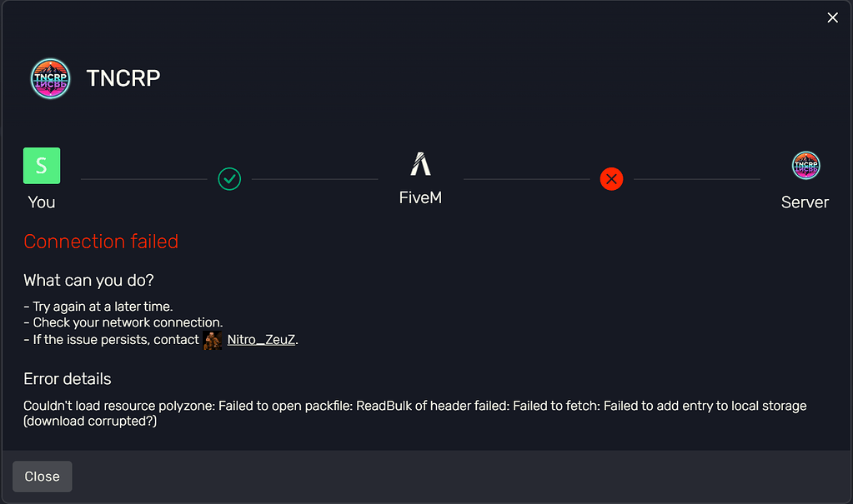The height and width of the screenshot is (504, 853).
Task: Select the FiveM lambda logo
Action: point(419,163)
